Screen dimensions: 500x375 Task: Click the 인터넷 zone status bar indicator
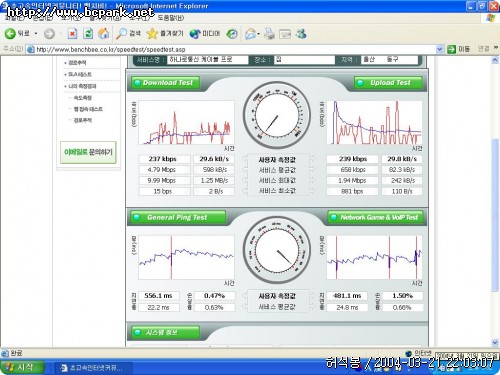(419, 353)
